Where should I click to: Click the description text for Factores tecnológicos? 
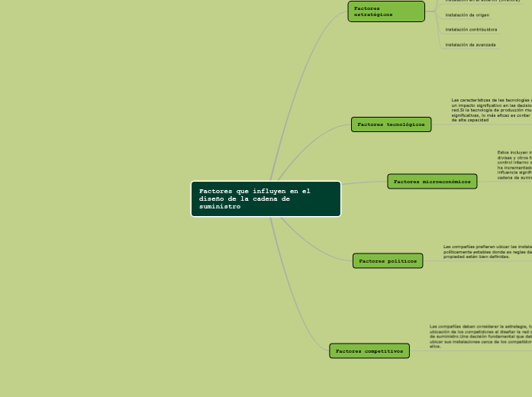(490, 110)
